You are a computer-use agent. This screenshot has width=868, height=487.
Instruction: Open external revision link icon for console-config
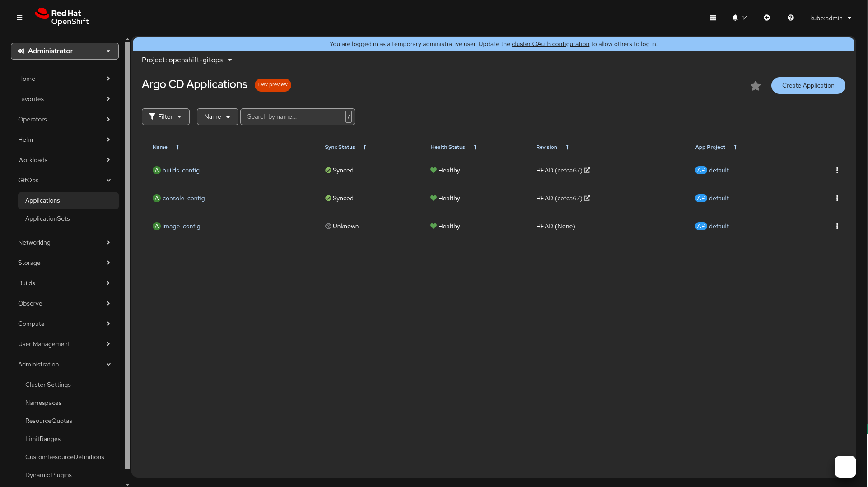click(x=587, y=199)
